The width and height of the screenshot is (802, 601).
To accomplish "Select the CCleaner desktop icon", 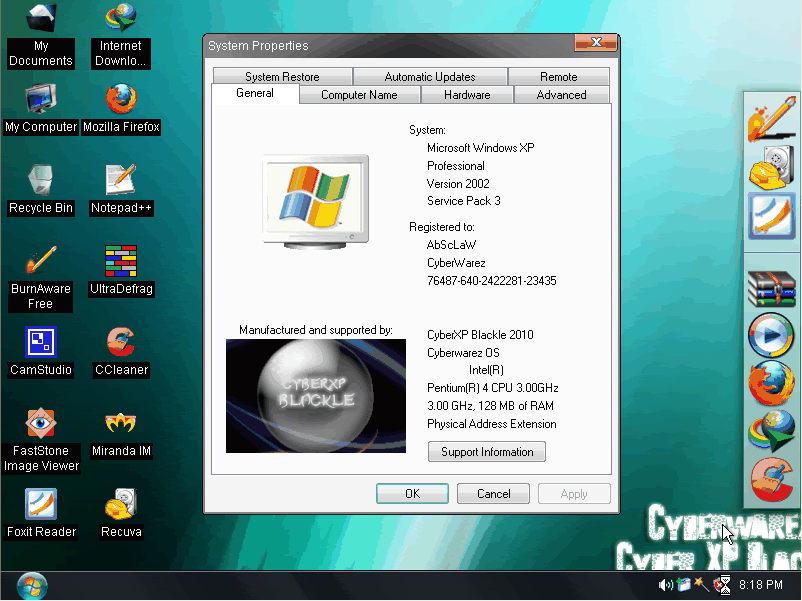I will click(121, 352).
